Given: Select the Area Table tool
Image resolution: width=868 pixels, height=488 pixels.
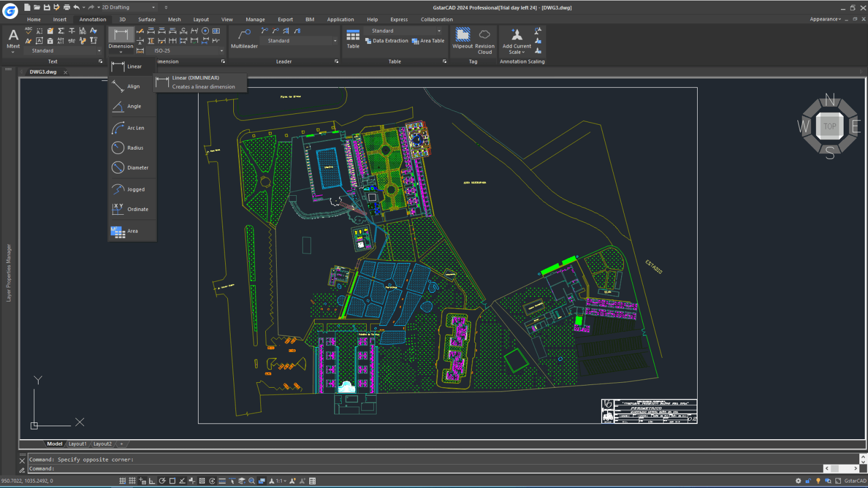Looking at the screenshot, I should (429, 41).
